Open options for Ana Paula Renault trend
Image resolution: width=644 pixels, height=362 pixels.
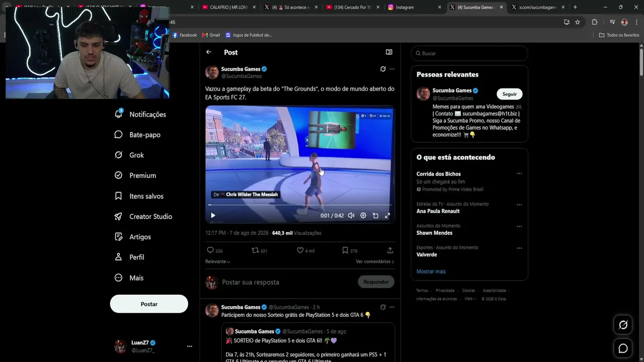coord(519,205)
